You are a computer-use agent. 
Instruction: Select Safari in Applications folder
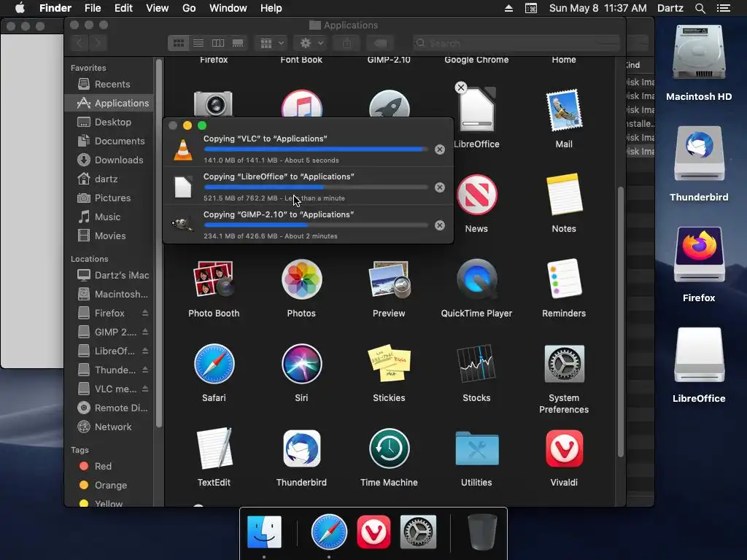[x=214, y=364]
